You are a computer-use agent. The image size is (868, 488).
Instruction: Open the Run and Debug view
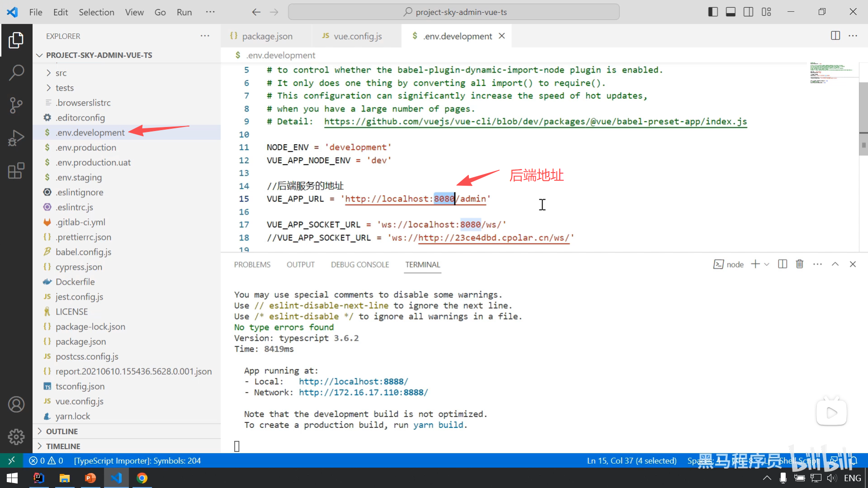(x=16, y=138)
